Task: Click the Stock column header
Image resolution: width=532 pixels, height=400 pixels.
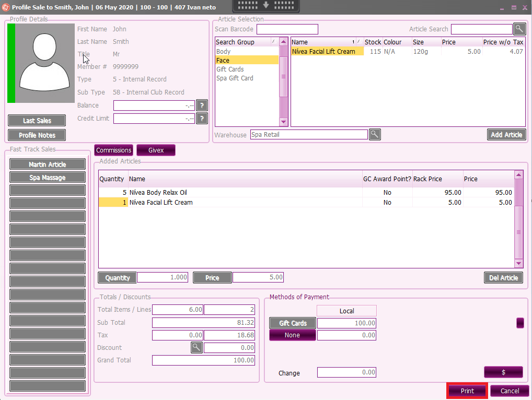Action: tap(373, 42)
